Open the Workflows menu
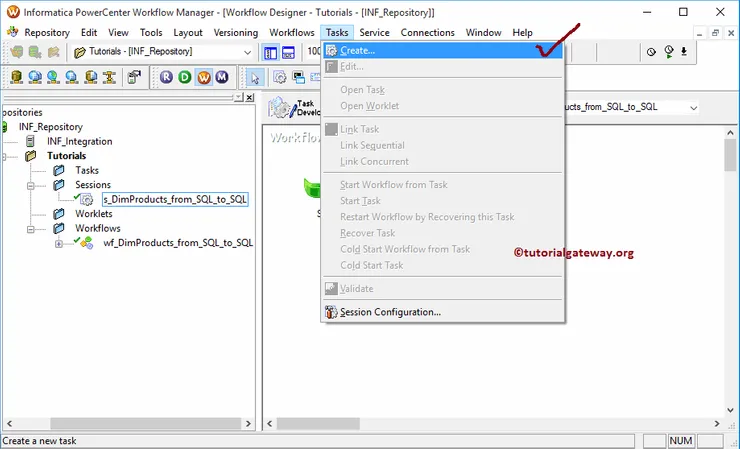Image resolution: width=740 pixels, height=449 pixels. click(x=292, y=33)
